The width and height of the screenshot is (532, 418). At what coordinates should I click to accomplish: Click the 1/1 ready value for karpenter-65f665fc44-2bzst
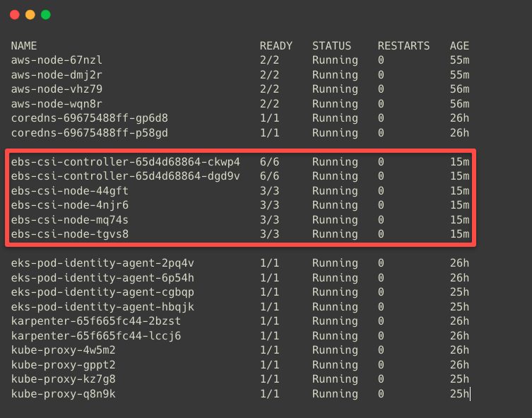269,321
